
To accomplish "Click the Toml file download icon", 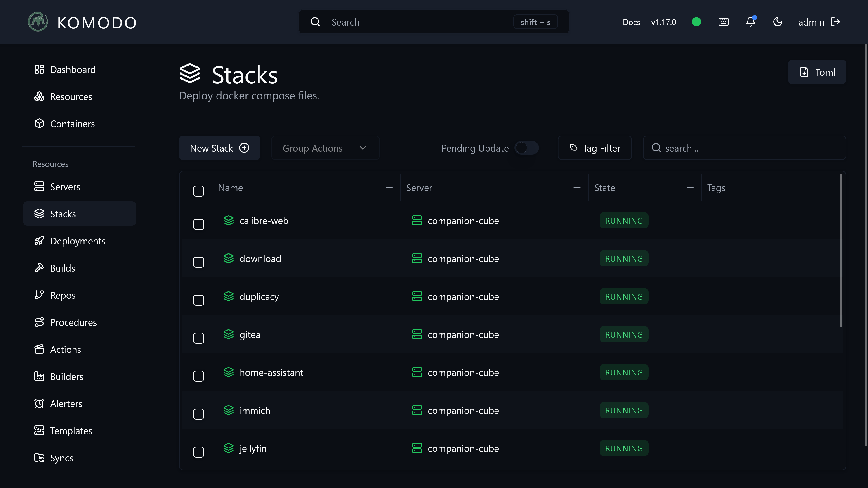I will point(804,72).
